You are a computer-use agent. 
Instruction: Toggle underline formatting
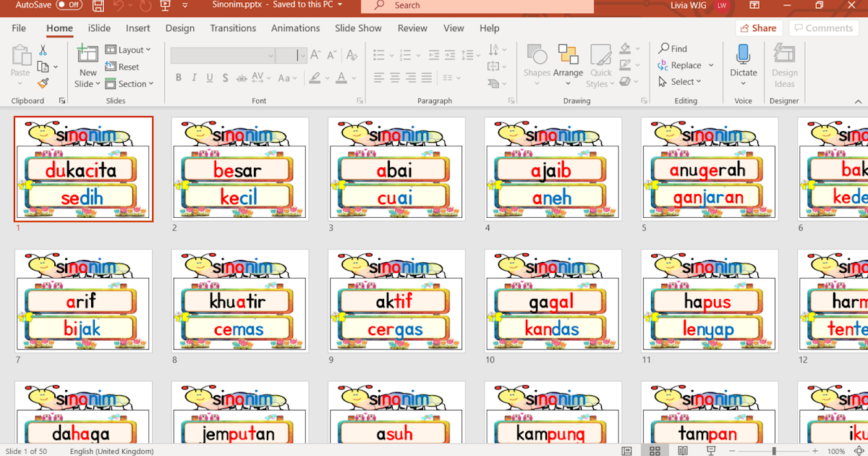pos(210,78)
